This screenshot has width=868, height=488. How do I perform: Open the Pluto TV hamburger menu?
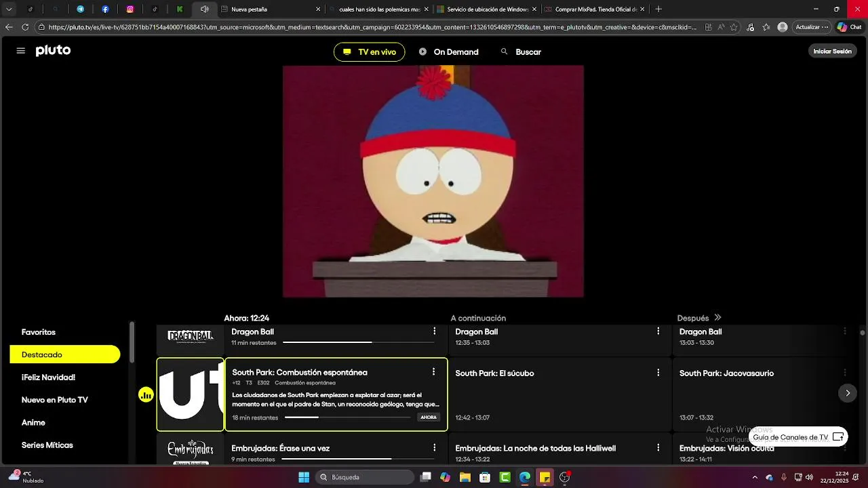[20, 51]
